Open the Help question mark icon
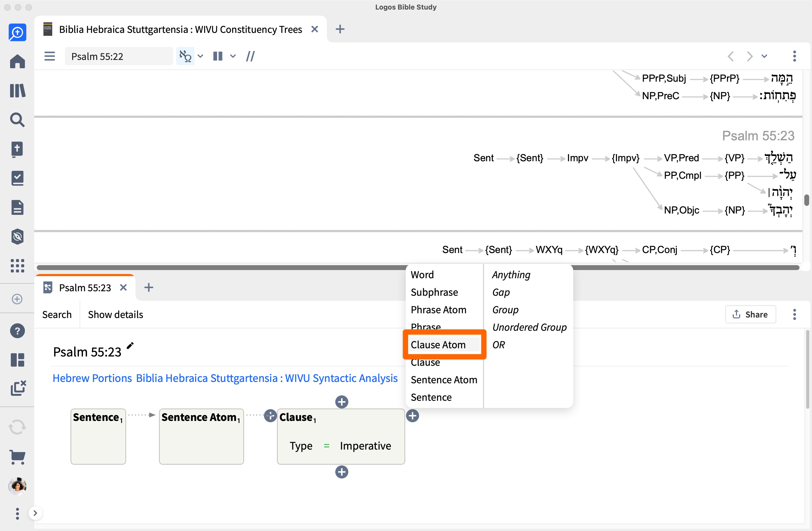Screen dimensions: 812x531 [x=17, y=331]
